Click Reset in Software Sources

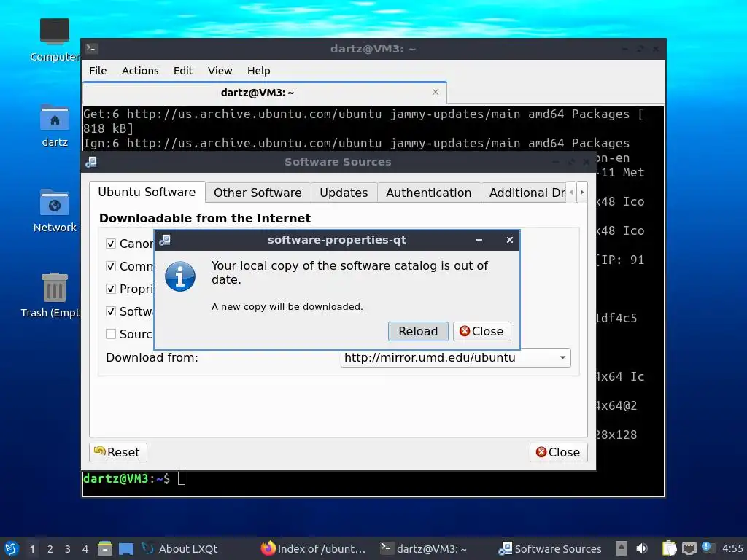[x=117, y=452]
